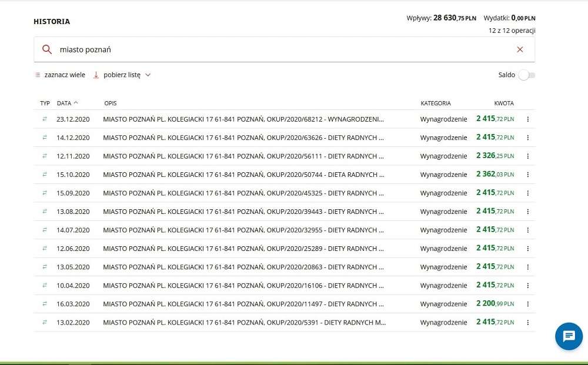Select the 2 200,99 PLN amount entry
The width and height of the screenshot is (588, 365).
pyautogui.click(x=495, y=304)
